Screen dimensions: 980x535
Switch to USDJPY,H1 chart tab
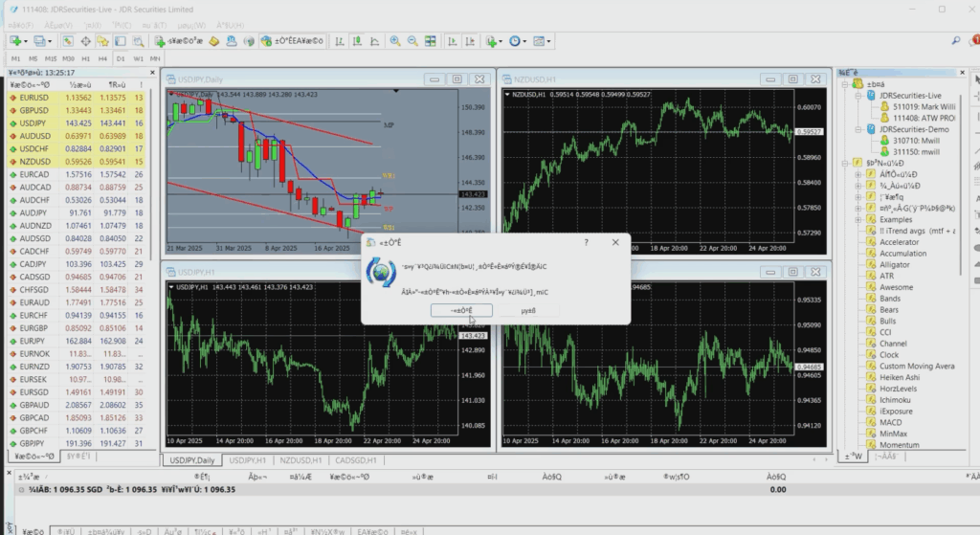pos(248,460)
